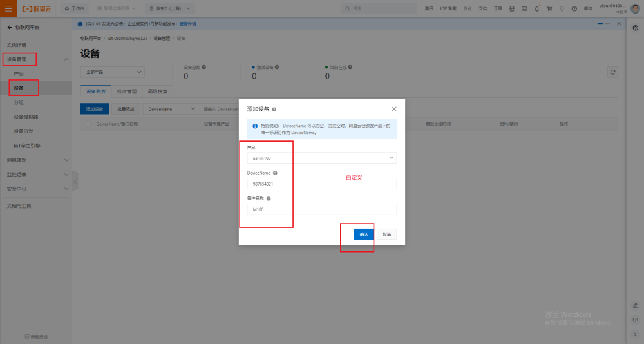Open 文档与工具 in sidebar

coord(19,206)
